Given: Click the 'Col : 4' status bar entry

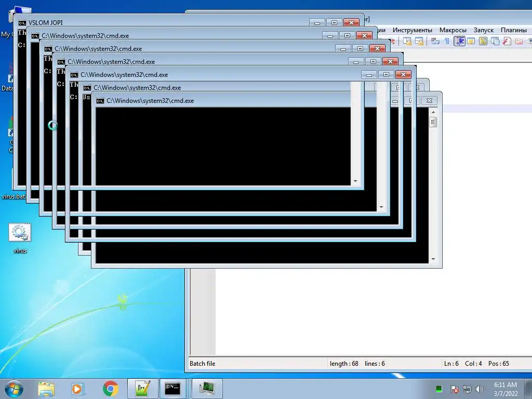Looking at the screenshot, I should [x=473, y=363].
